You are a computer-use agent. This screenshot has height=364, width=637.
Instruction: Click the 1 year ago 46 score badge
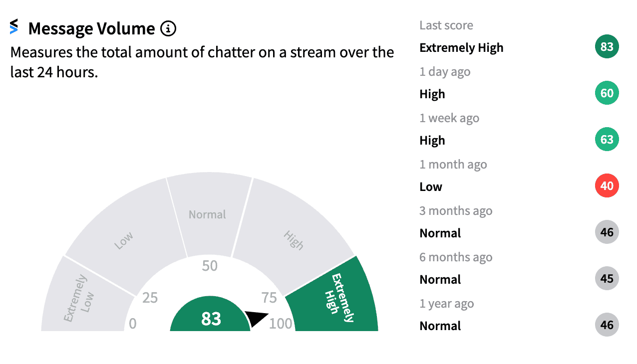(607, 326)
